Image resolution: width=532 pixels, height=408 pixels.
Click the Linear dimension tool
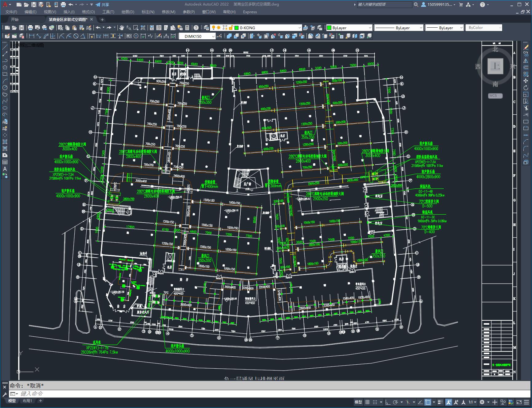click(x=31, y=36)
